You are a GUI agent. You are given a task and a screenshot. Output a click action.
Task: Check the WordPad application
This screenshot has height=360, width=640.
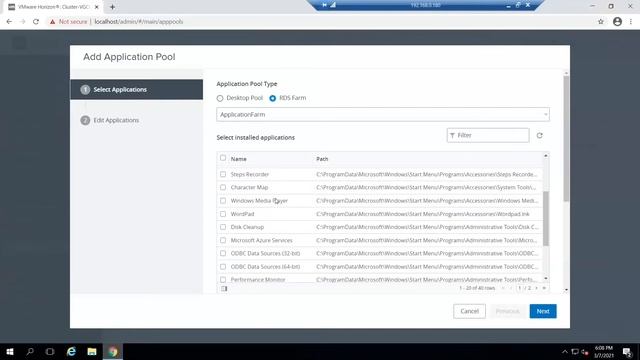(223, 214)
